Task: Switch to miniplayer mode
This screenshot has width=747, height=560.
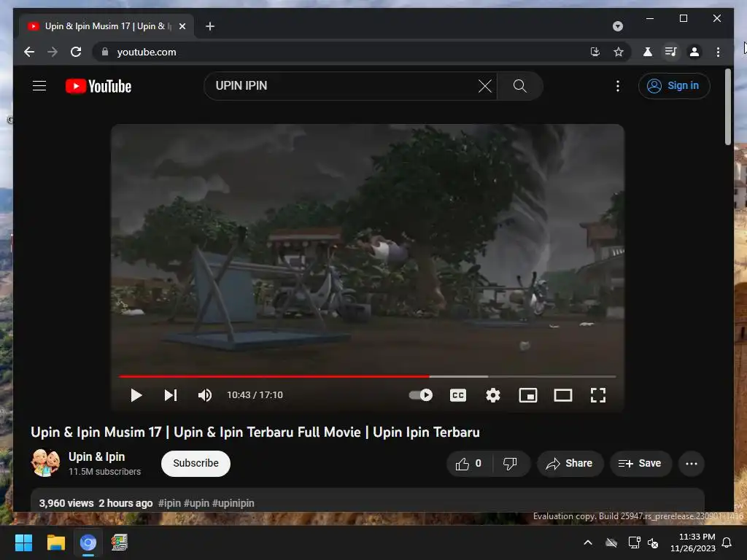Action: [528, 395]
